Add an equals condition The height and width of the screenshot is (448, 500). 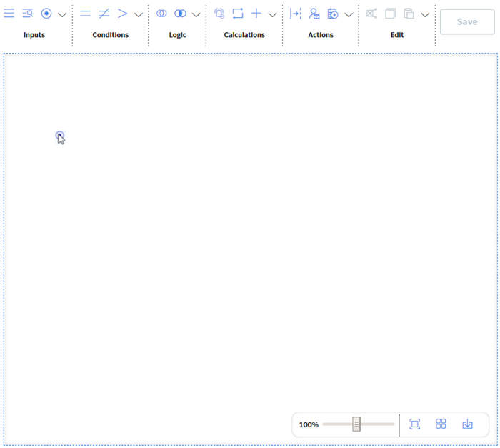[x=85, y=14]
